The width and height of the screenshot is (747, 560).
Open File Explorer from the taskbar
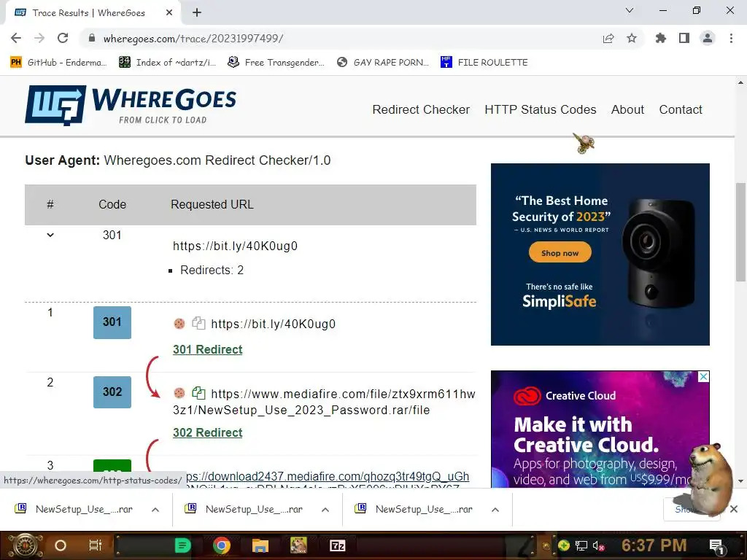(260, 545)
